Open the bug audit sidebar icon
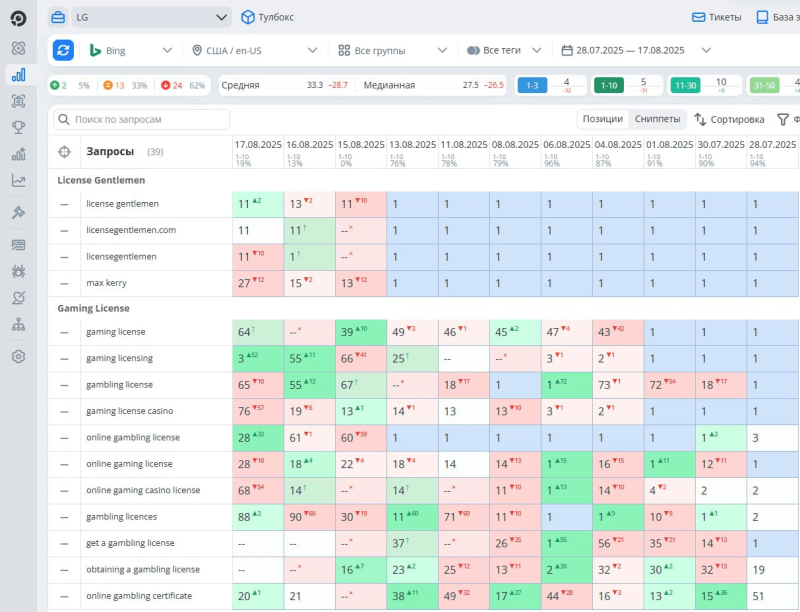 18,271
